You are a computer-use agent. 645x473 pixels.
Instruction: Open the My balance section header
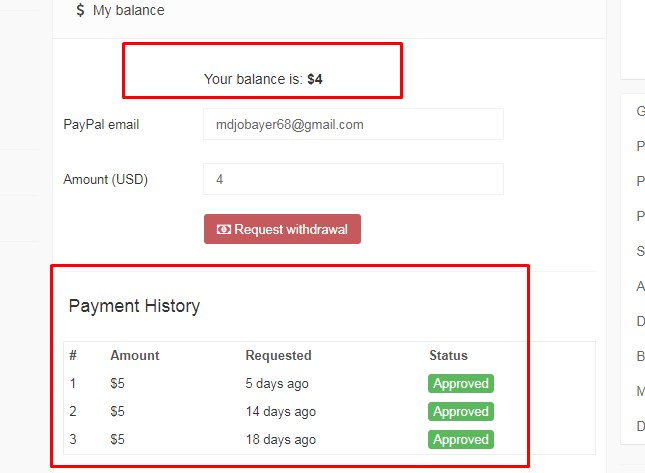pos(128,10)
